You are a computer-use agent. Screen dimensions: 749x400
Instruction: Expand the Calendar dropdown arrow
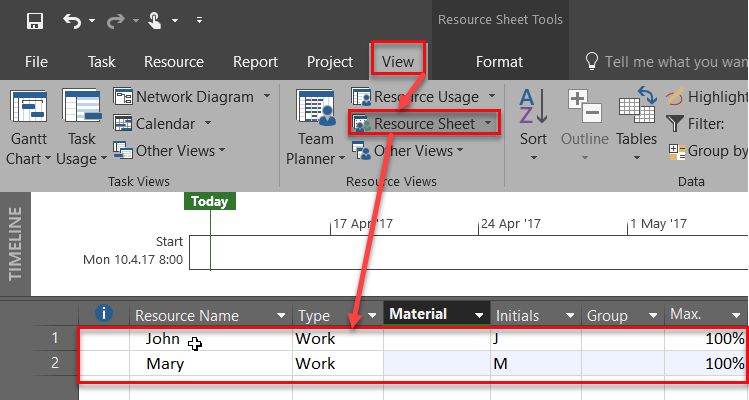208,124
